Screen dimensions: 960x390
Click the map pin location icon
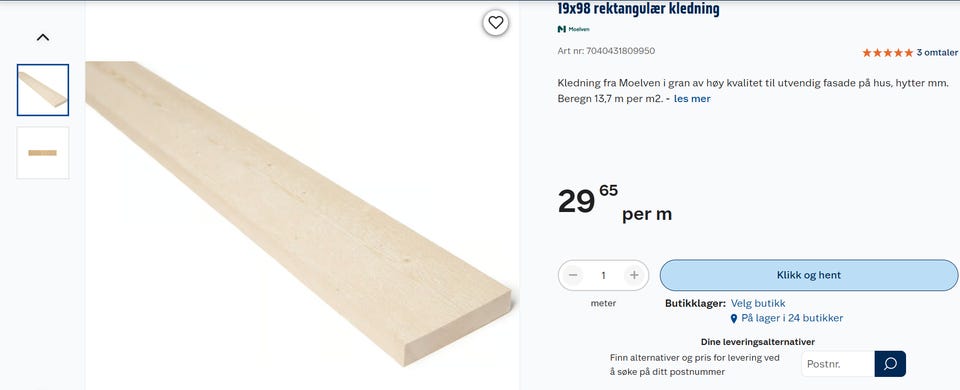click(x=734, y=318)
